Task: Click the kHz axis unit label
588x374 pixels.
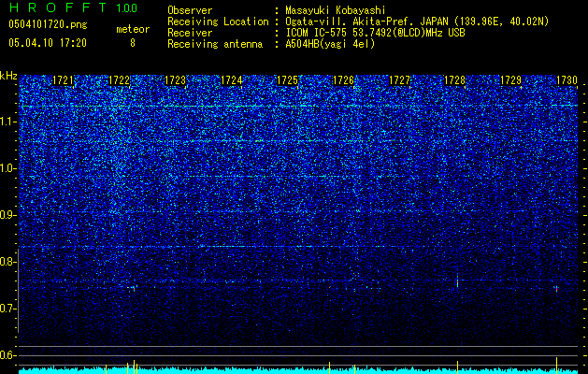Action: tap(8, 76)
